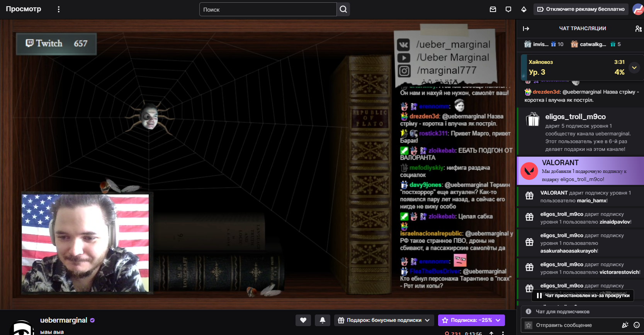
Task: Open the chat community users icon
Action: [638, 29]
